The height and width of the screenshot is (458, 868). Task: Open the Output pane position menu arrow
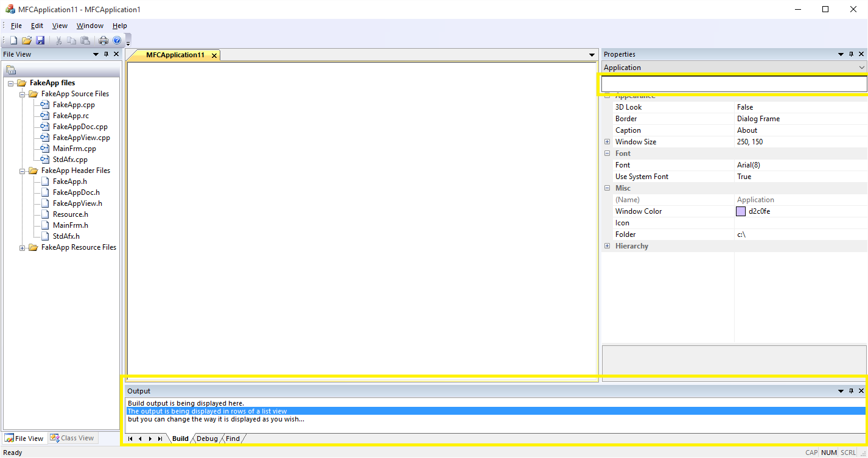tap(841, 391)
